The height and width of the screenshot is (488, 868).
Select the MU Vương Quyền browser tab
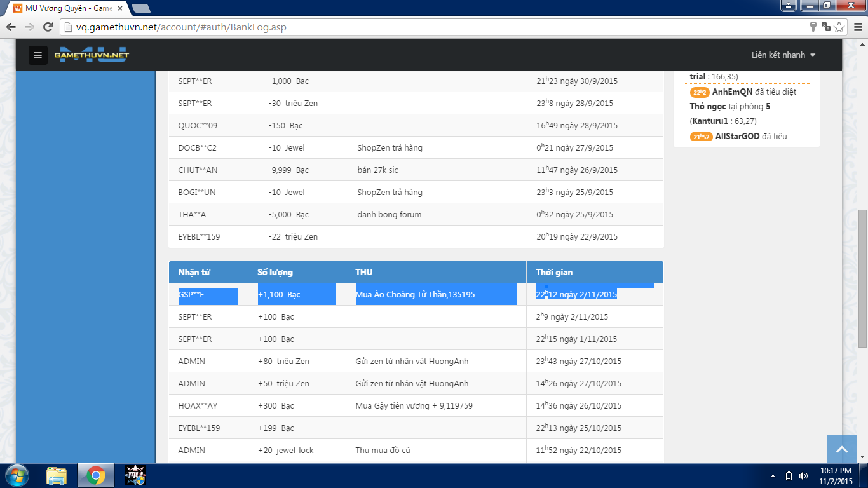[67, 8]
